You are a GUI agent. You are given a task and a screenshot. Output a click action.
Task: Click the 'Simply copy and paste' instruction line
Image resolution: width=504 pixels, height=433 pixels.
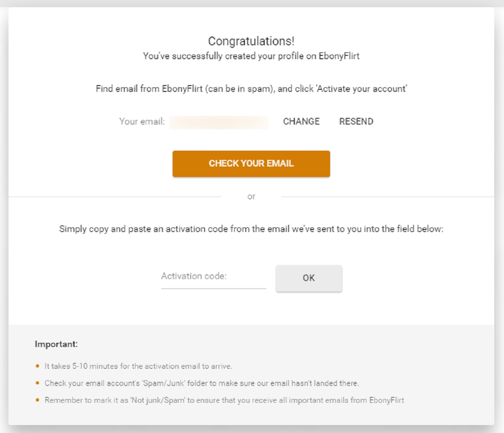pyautogui.click(x=251, y=229)
